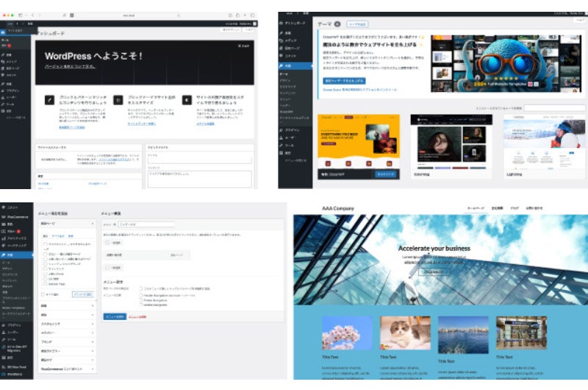Viewport: 588px width, 390px height.
Task: Click ホームページ in AAA Company site navigation
Action: pyautogui.click(x=476, y=208)
